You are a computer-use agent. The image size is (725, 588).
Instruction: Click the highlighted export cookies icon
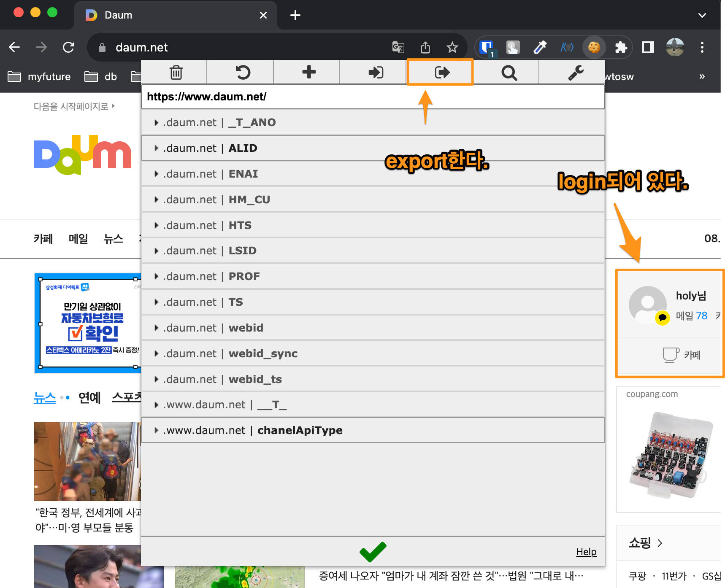(440, 72)
